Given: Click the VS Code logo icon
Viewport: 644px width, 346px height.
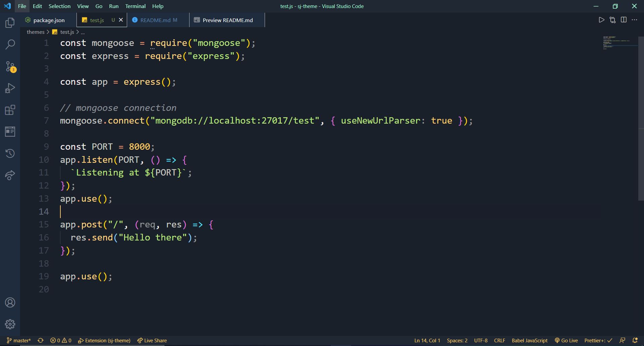Looking at the screenshot, I should click(x=7, y=6).
